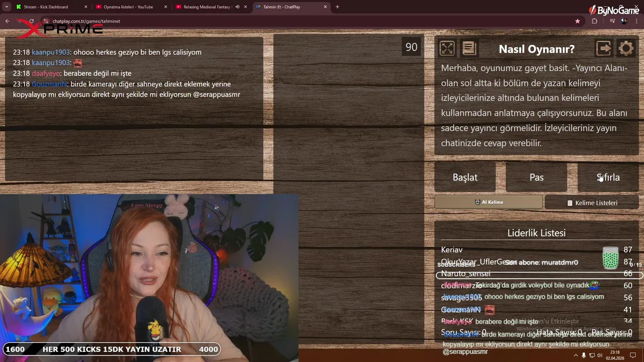Screen dimensions: 644x362
Task: Click the timer value 90
Action: click(412, 47)
